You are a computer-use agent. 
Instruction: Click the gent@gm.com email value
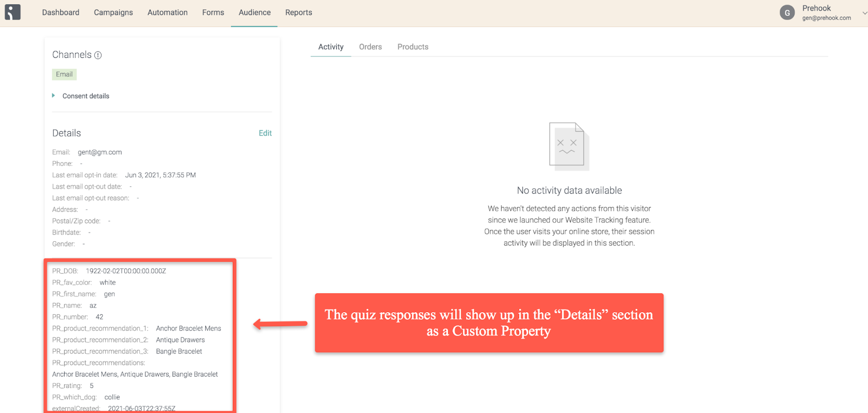pyautogui.click(x=100, y=152)
